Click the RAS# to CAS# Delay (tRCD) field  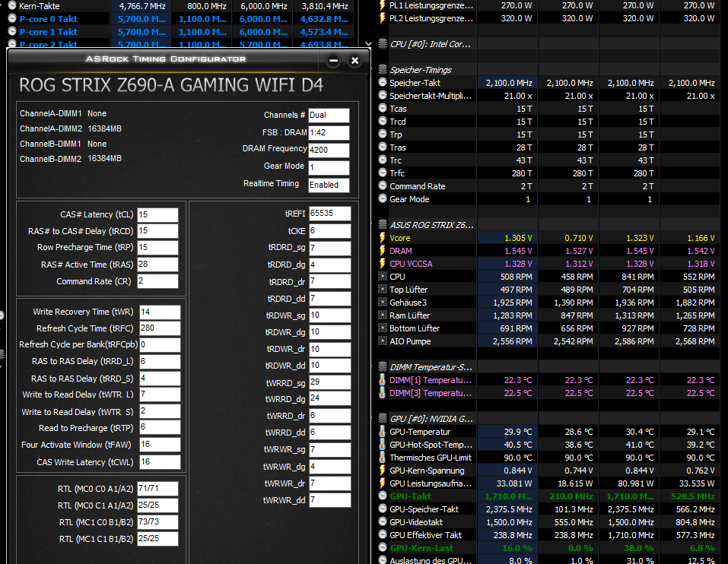[x=157, y=231]
